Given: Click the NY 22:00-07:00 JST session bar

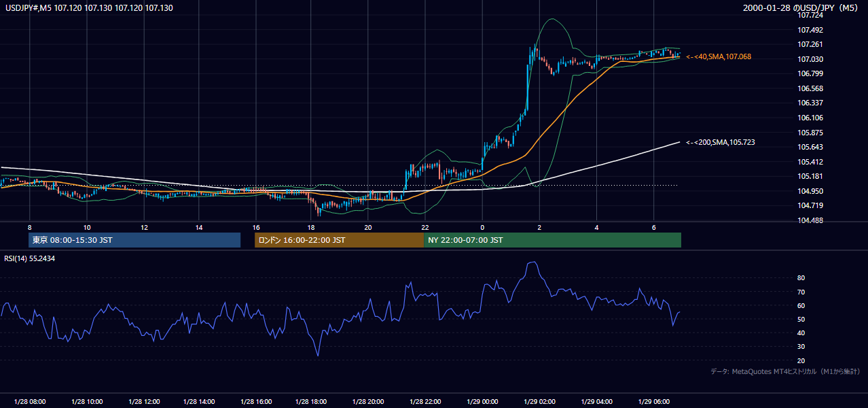Looking at the screenshot, I should (x=552, y=240).
